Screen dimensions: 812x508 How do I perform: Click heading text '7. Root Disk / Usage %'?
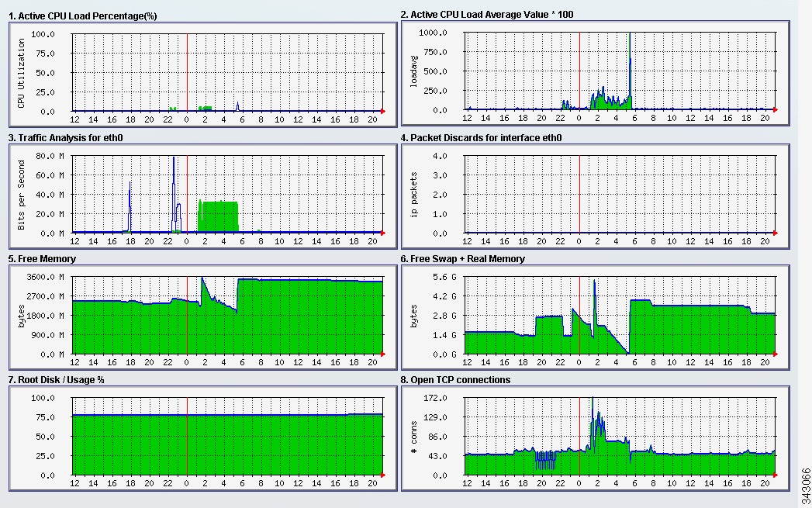coord(57,380)
